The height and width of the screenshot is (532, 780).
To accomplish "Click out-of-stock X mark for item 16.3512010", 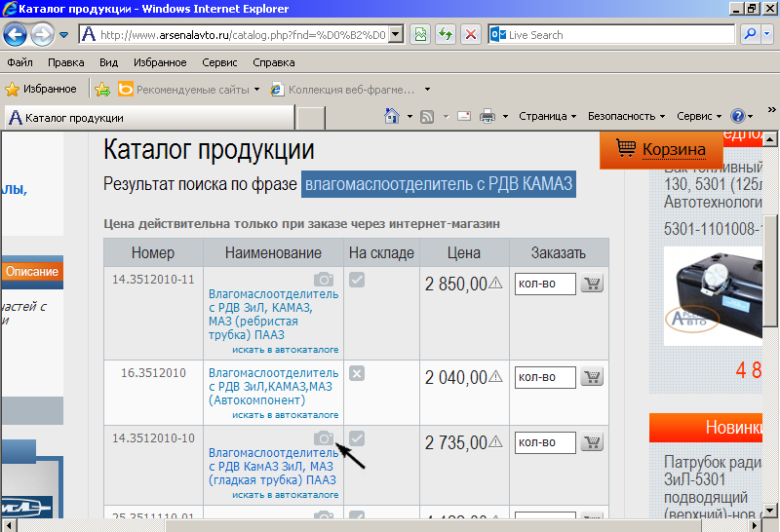I will 357,373.
